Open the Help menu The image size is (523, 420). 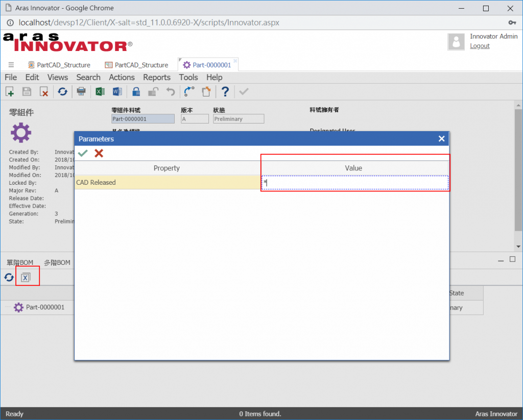pyautogui.click(x=214, y=78)
